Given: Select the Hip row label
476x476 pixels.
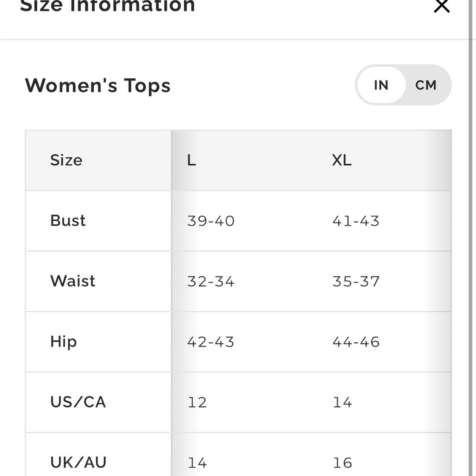Looking at the screenshot, I should pyautogui.click(x=63, y=342).
